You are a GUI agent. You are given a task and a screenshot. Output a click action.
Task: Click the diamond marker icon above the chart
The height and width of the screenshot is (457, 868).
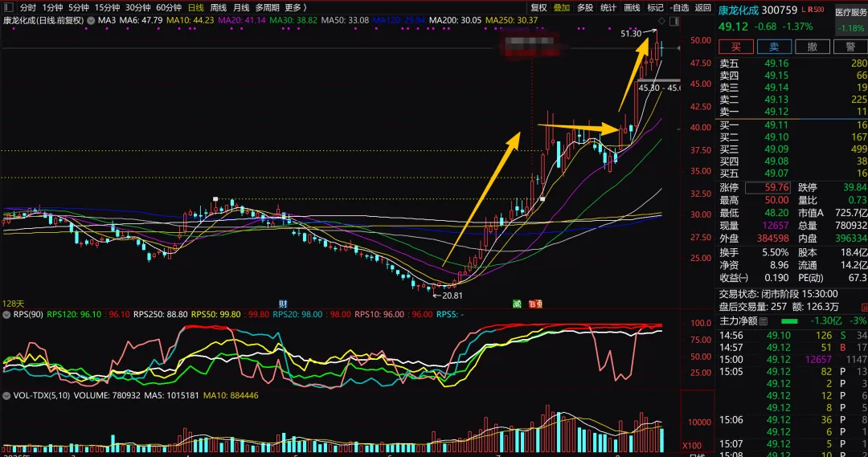tap(661, 21)
